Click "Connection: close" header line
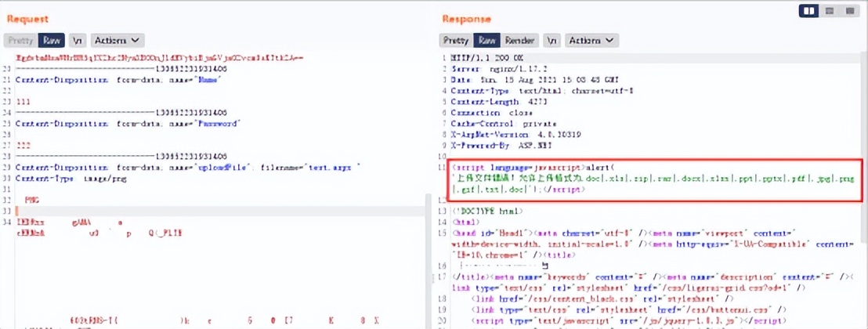Image resolution: width=868 pixels, height=329 pixels. pyautogui.click(x=491, y=113)
